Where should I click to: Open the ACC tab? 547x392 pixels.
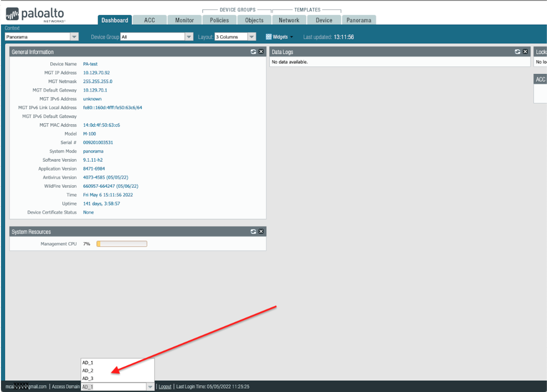pos(149,20)
